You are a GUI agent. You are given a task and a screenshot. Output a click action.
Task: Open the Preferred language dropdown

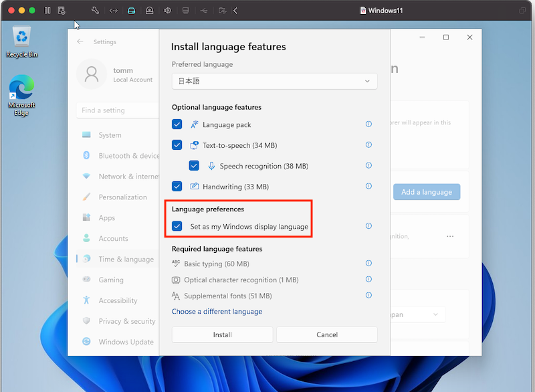[x=274, y=81]
